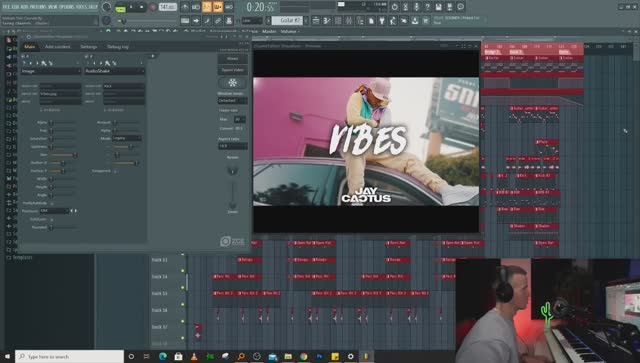
Task: Toggle the metronome icon
Action: [185, 7]
